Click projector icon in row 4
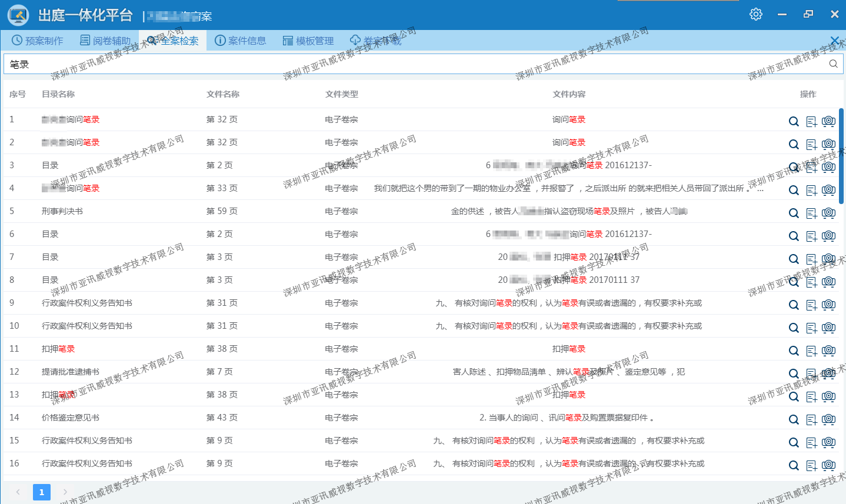 tap(828, 190)
